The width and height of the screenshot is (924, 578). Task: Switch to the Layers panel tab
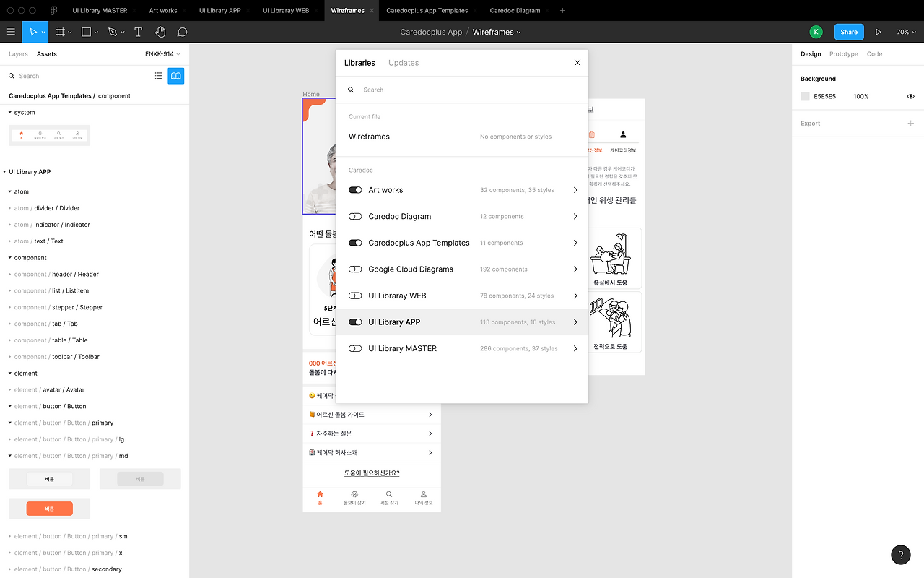click(18, 54)
